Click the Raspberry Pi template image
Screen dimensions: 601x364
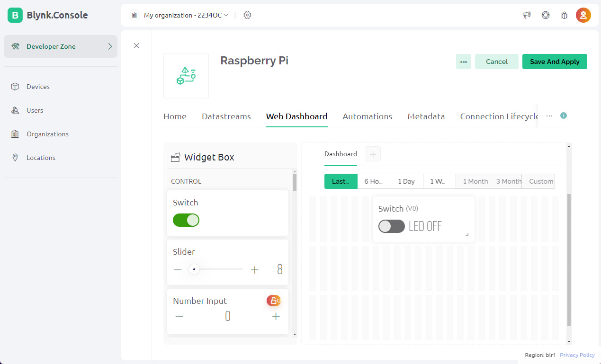pos(186,76)
